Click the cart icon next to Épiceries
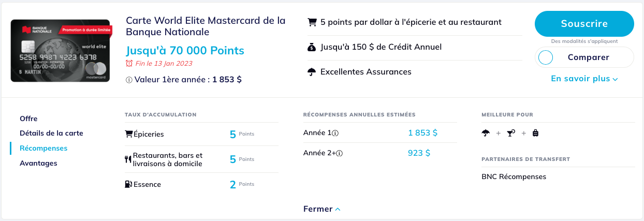644x221 pixels. [129, 134]
